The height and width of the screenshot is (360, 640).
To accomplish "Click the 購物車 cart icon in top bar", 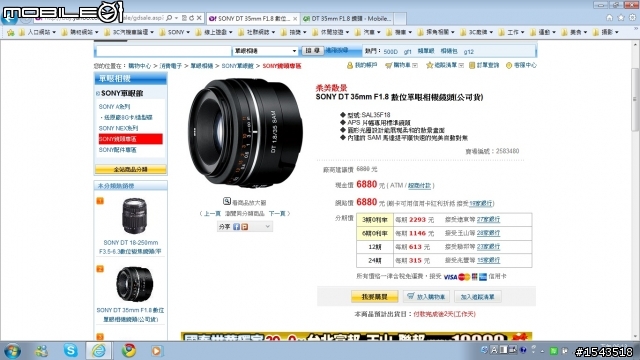I will click(389, 65).
